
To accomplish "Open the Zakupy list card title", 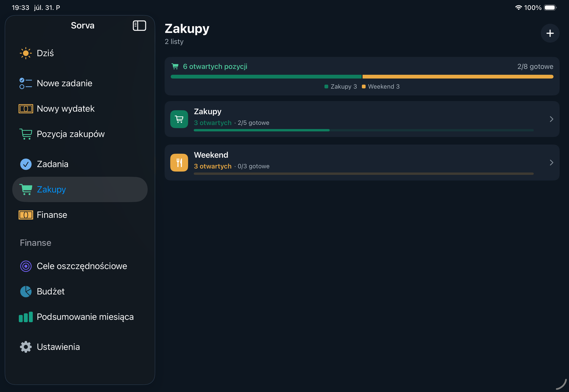I will (208, 112).
